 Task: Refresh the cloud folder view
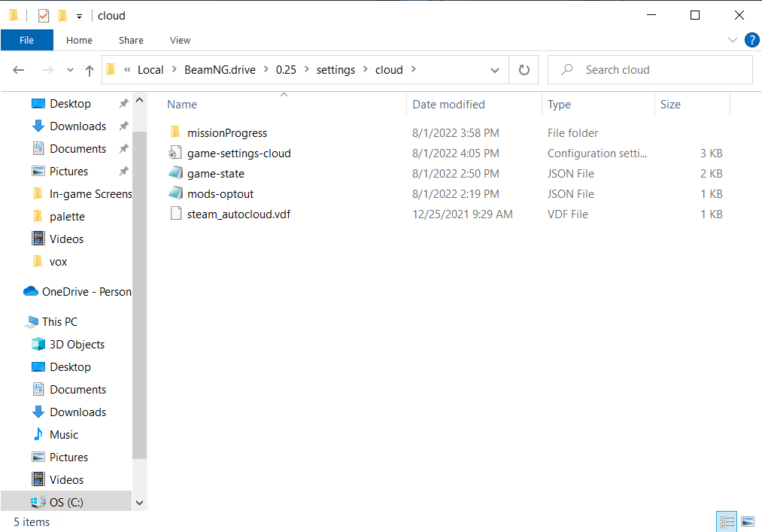point(524,70)
